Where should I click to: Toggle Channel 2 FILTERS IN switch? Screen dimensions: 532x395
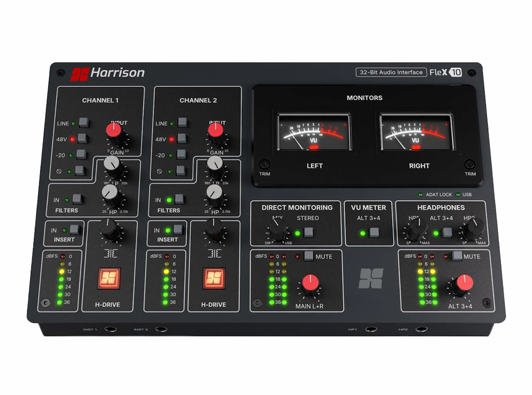(x=179, y=199)
